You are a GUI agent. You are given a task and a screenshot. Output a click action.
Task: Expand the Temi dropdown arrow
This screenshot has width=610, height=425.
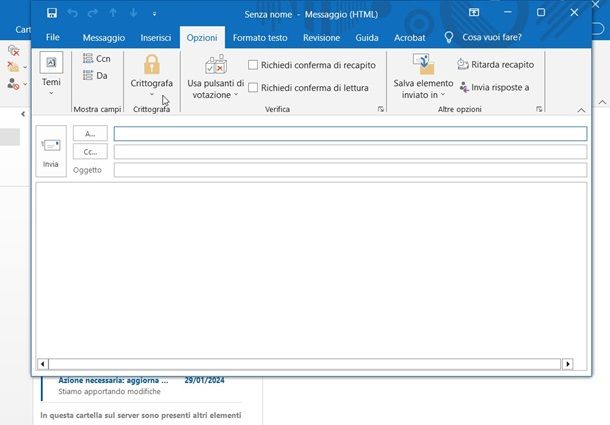(51, 93)
